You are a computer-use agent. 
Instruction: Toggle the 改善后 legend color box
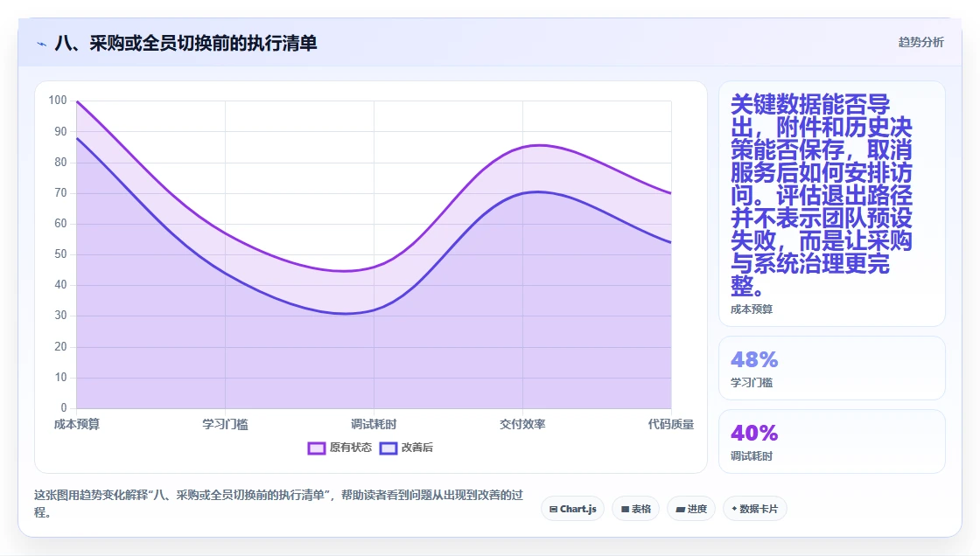tap(388, 448)
